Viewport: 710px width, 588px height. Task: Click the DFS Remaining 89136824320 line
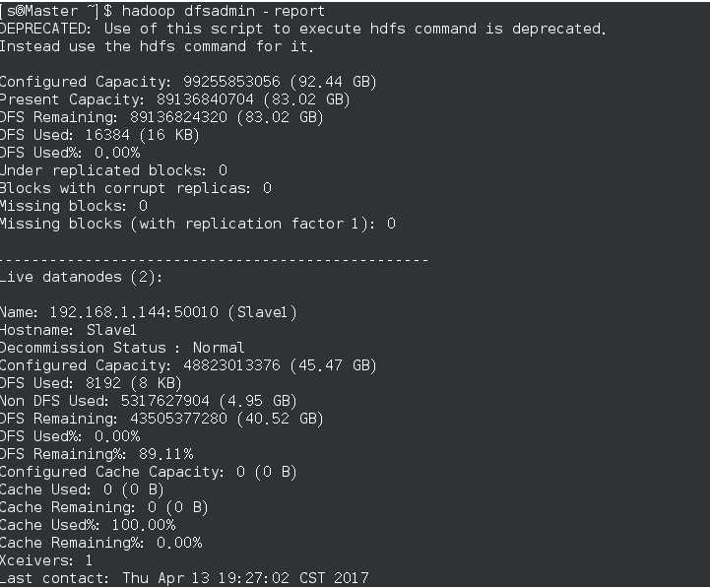pyautogui.click(x=161, y=117)
